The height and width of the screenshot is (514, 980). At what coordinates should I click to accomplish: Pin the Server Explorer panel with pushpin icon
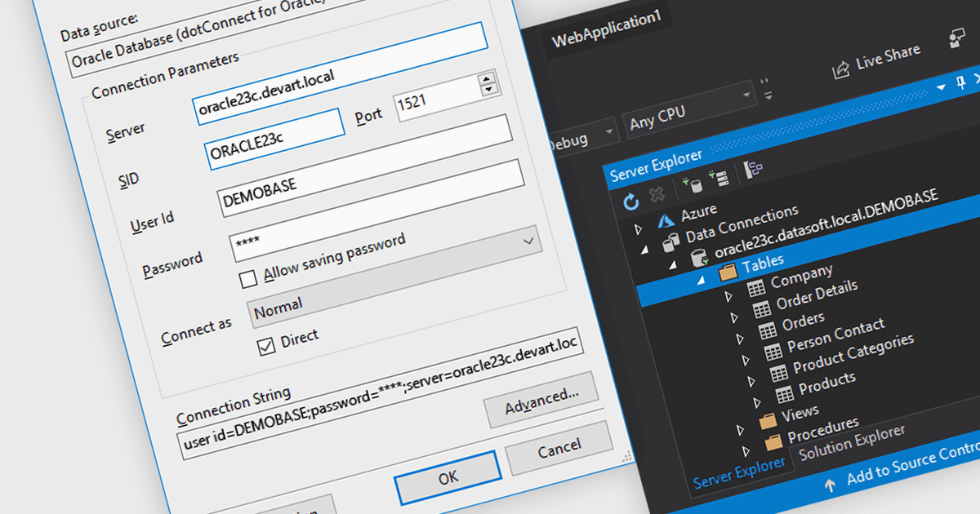pyautogui.click(x=961, y=81)
